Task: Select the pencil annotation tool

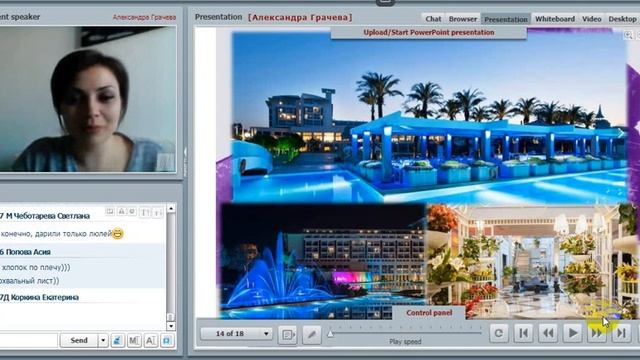Action: click(312, 334)
